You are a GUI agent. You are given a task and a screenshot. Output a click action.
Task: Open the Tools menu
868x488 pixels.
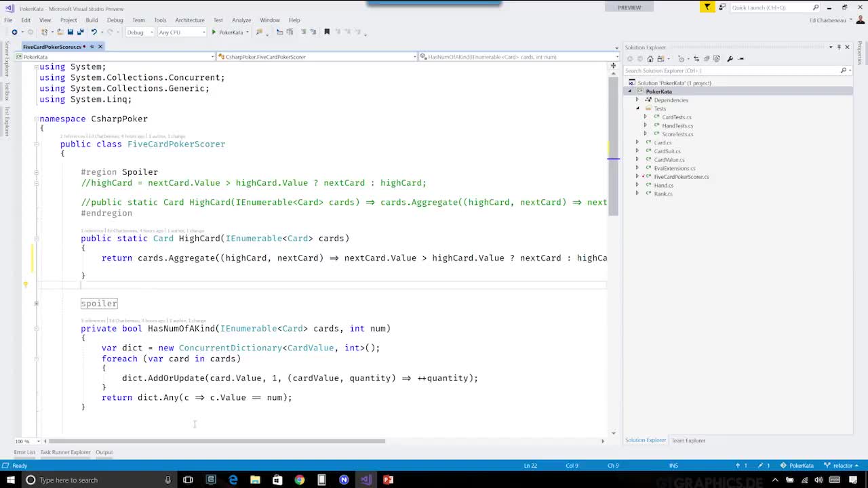pos(160,20)
